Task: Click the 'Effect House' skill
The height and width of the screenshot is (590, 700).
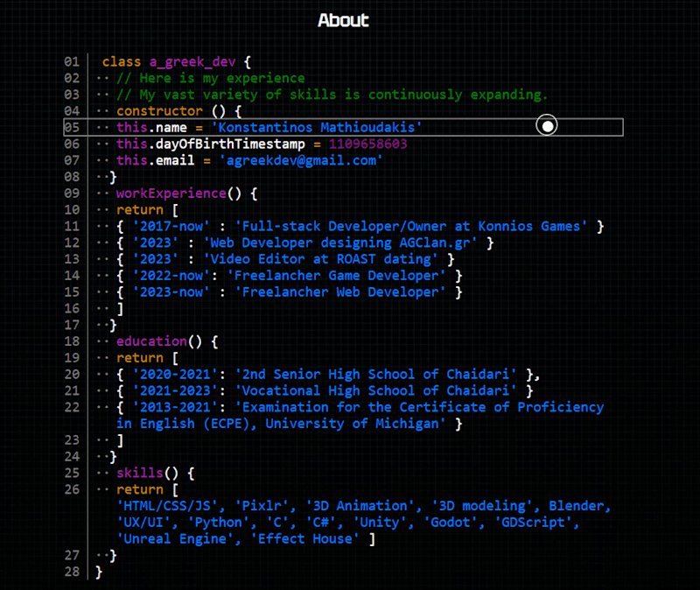Action: [x=304, y=538]
